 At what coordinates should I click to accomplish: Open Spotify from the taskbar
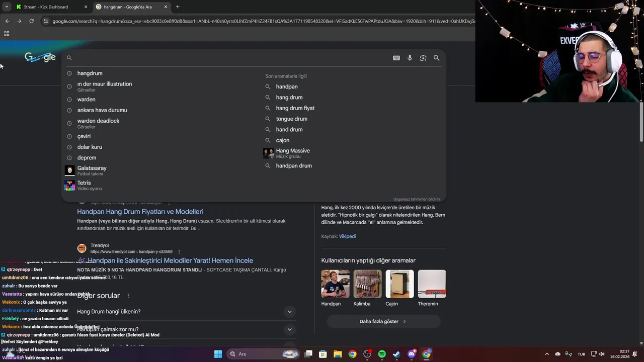[382, 354]
